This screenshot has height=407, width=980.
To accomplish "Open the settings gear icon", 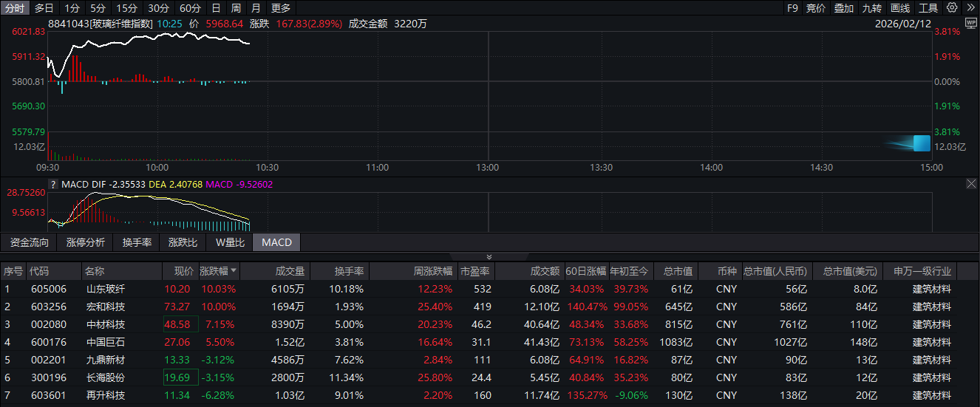I will pyautogui.click(x=952, y=8).
